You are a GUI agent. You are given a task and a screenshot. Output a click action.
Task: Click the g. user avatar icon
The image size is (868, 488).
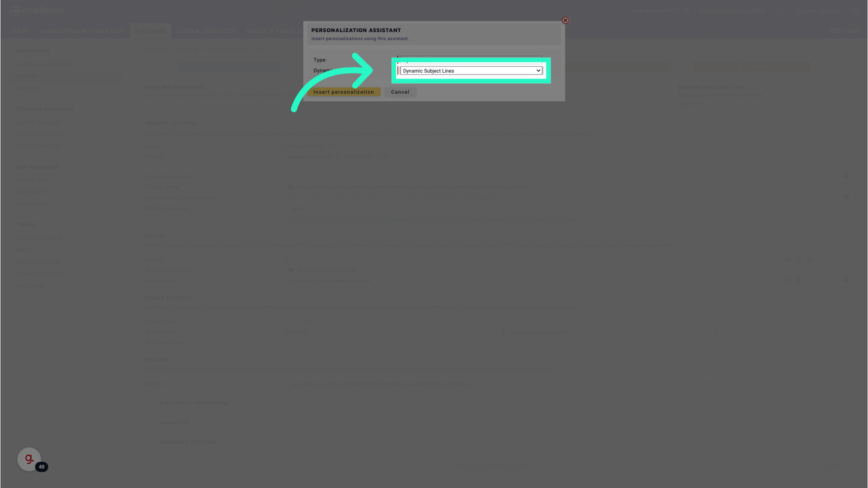tap(29, 458)
